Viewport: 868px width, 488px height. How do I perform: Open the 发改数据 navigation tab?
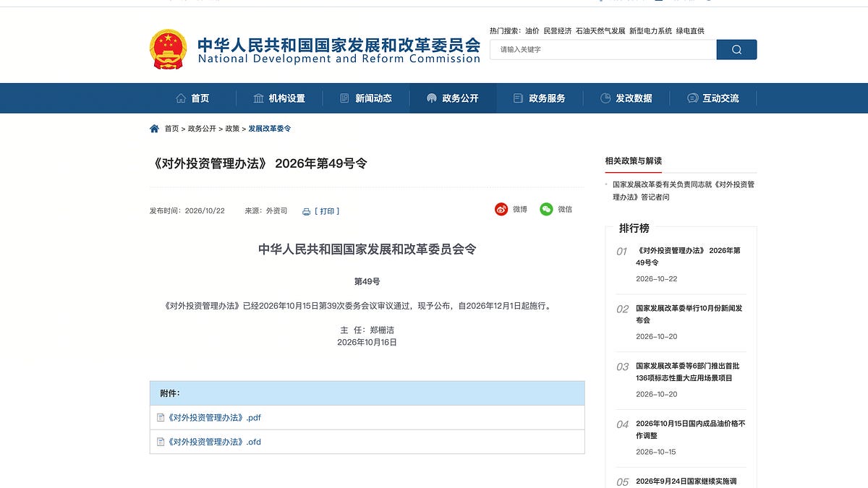(x=626, y=98)
